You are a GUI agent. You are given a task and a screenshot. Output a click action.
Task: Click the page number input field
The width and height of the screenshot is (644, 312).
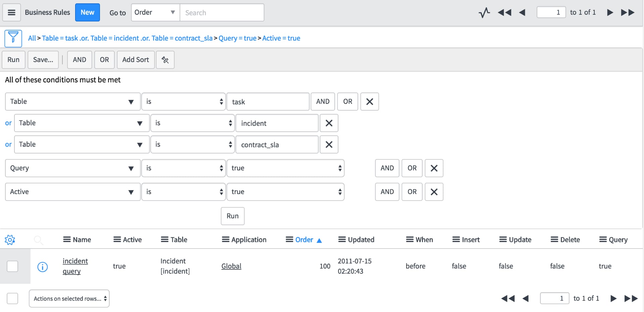pos(551,12)
